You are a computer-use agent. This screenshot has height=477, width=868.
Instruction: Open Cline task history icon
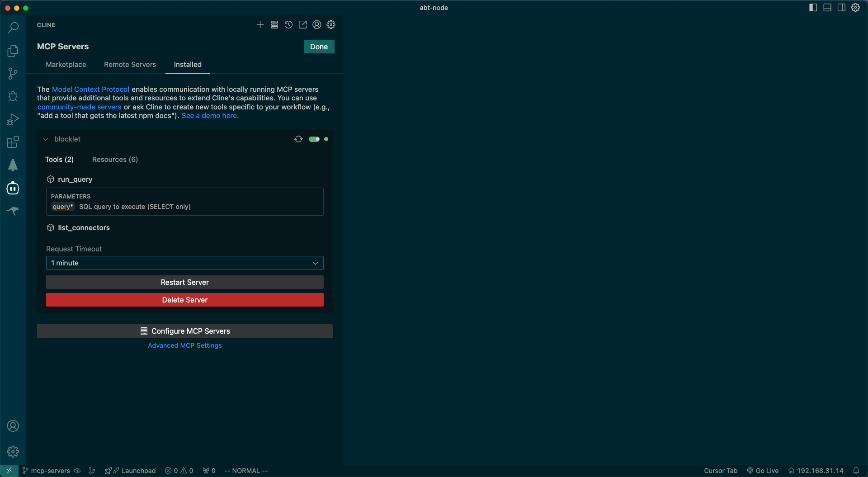tap(288, 25)
